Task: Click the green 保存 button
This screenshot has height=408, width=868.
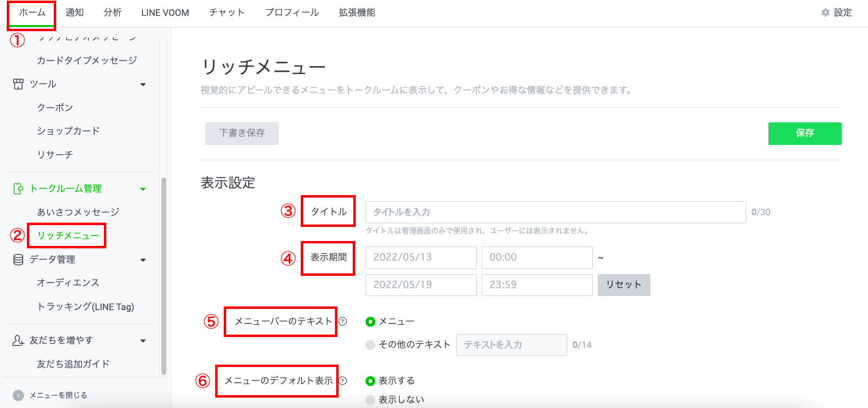Action: [x=804, y=133]
